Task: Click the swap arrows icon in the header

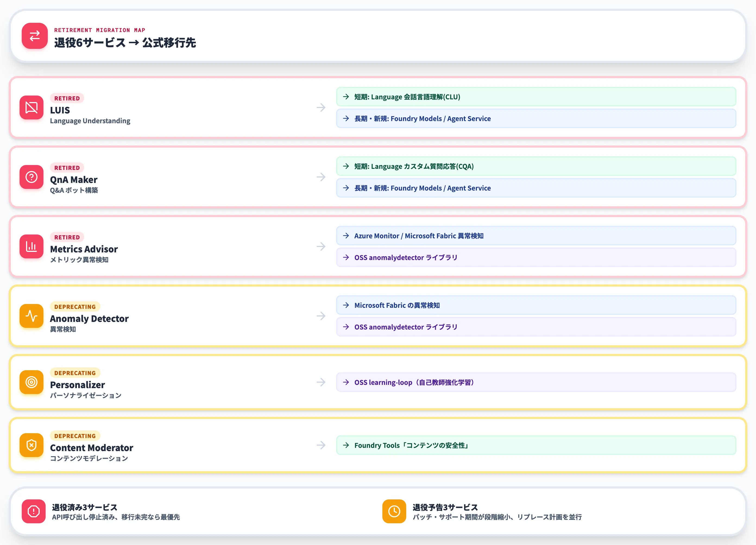Action: [35, 36]
